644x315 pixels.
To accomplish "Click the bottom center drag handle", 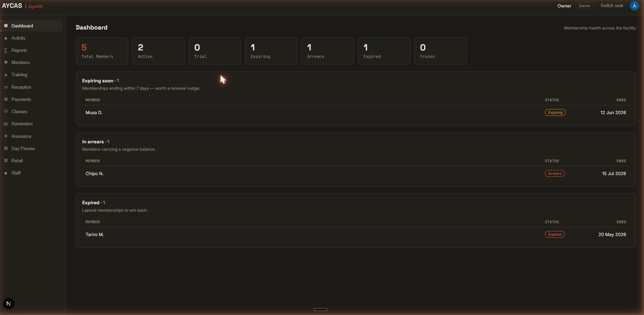I will (321, 309).
